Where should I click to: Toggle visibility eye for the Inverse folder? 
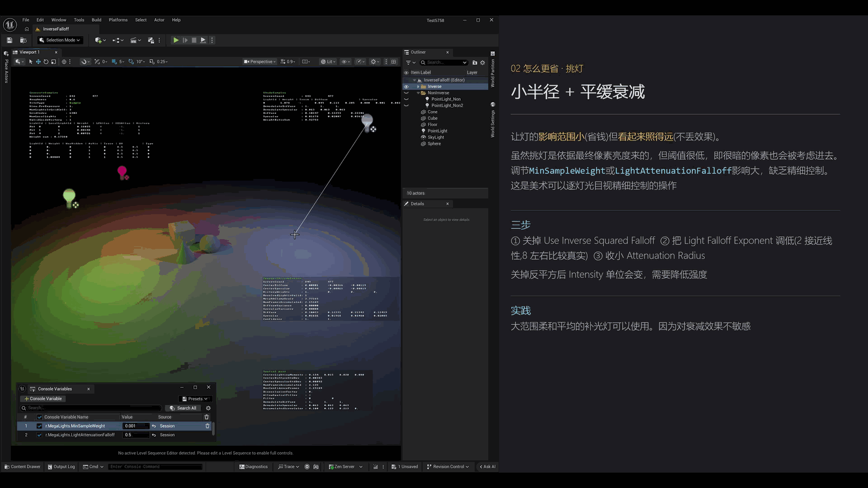coord(406,87)
